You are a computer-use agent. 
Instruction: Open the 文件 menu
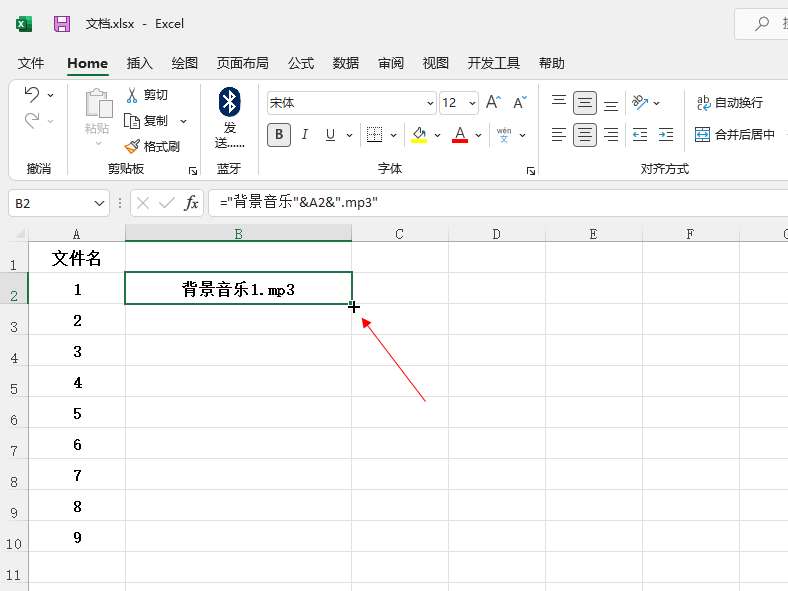coord(31,63)
